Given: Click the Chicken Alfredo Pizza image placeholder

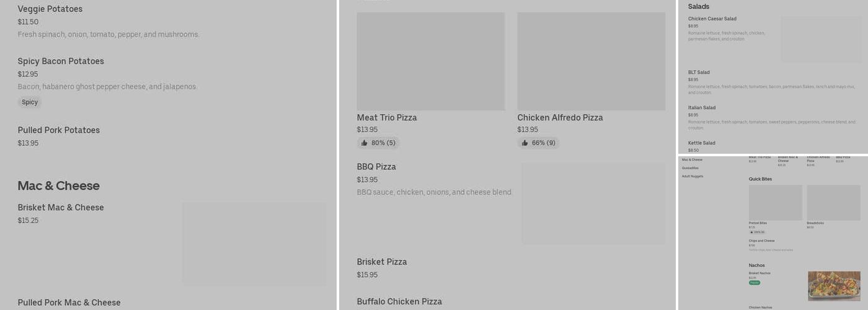Looking at the screenshot, I should (x=591, y=61).
